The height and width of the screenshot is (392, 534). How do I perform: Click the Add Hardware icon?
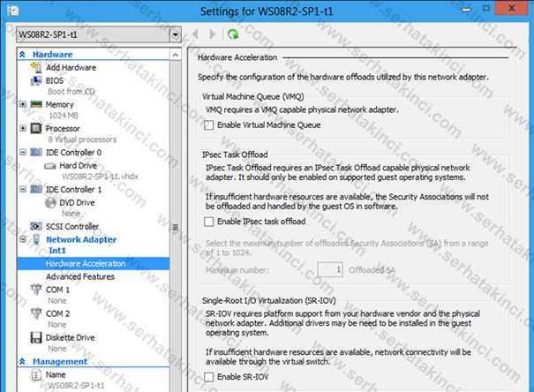coord(36,67)
